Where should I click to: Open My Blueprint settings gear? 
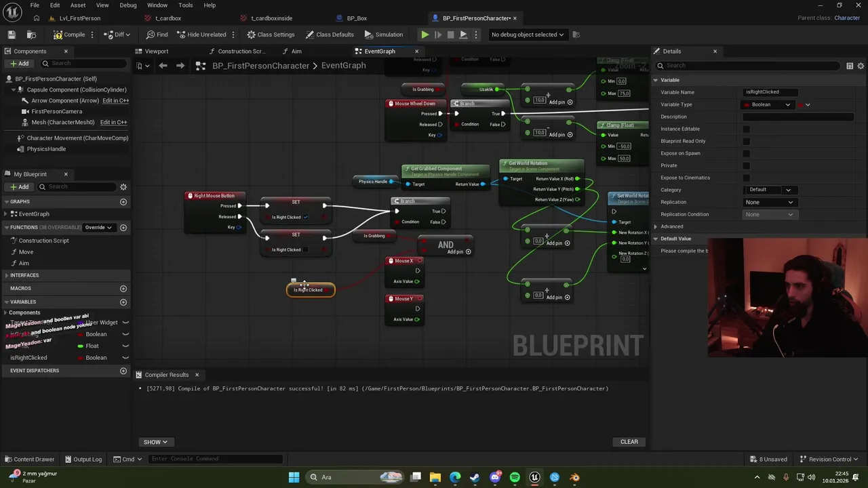(123, 187)
